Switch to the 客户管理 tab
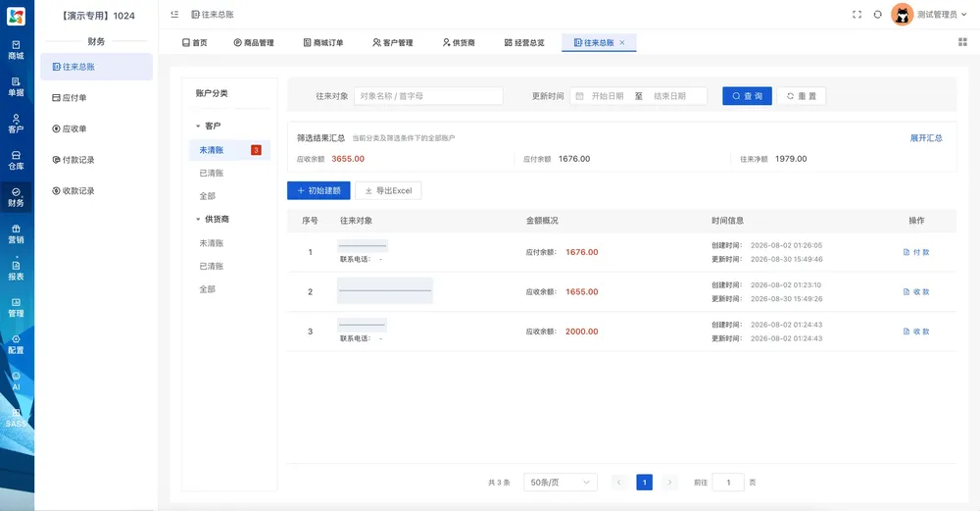Screen dimensions: 980x511 click(393, 42)
